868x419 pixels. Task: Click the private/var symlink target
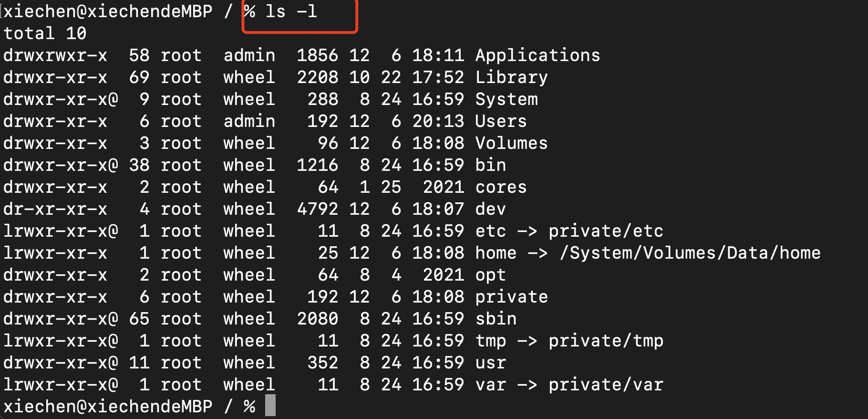(606, 385)
